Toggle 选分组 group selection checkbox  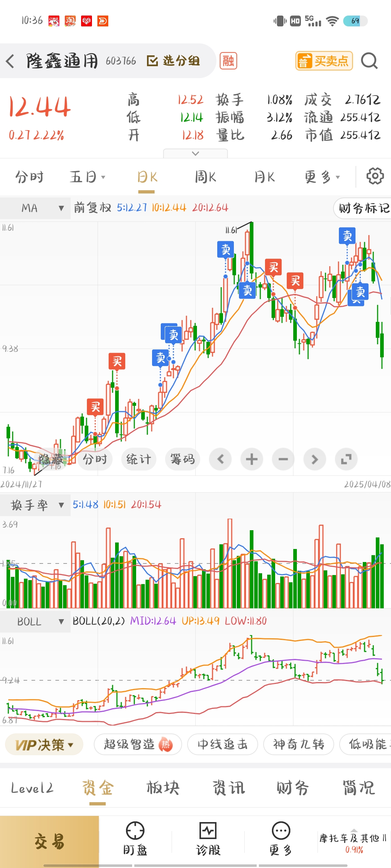(x=173, y=61)
